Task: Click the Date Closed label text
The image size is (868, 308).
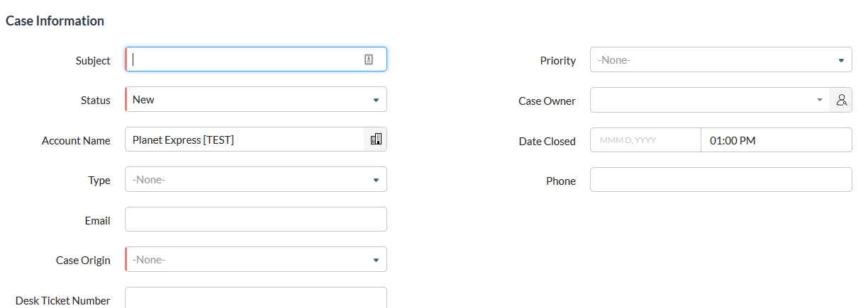Action: pyautogui.click(x=547, y=141)
